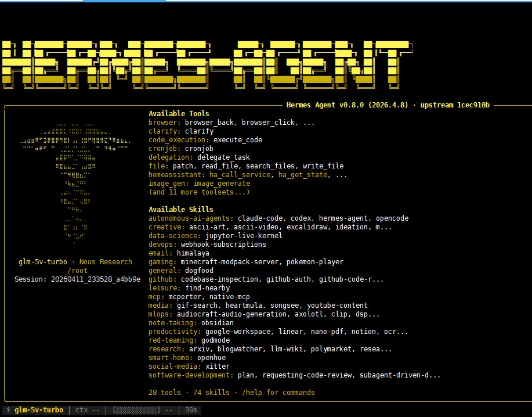Click the 'and 11 more toolsets' text
Image resolution: width=532 pixels, height=417 pixels.
click(x=199, y=192)
